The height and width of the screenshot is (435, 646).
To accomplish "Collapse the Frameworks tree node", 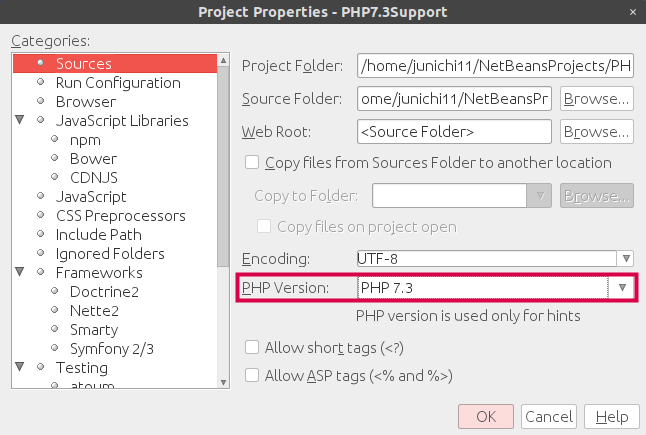I will click(x=18, y=273).
